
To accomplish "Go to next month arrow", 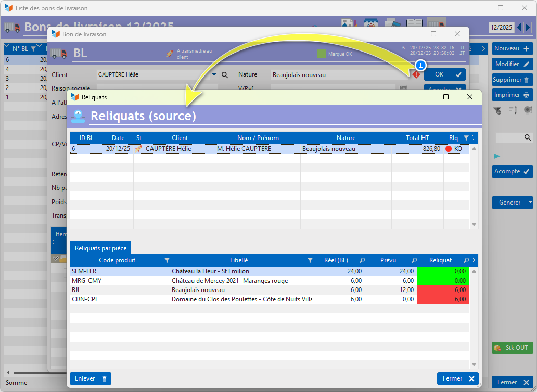I will (x=528, y=27).
